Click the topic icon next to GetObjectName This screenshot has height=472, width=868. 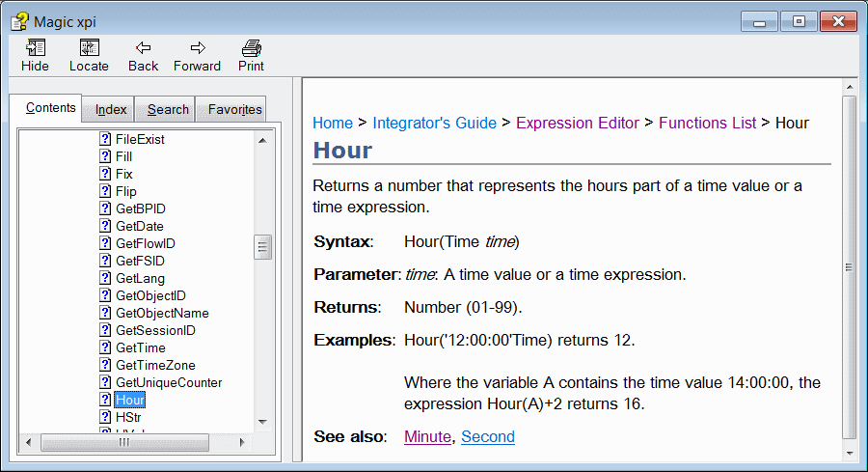pos(105,313)
